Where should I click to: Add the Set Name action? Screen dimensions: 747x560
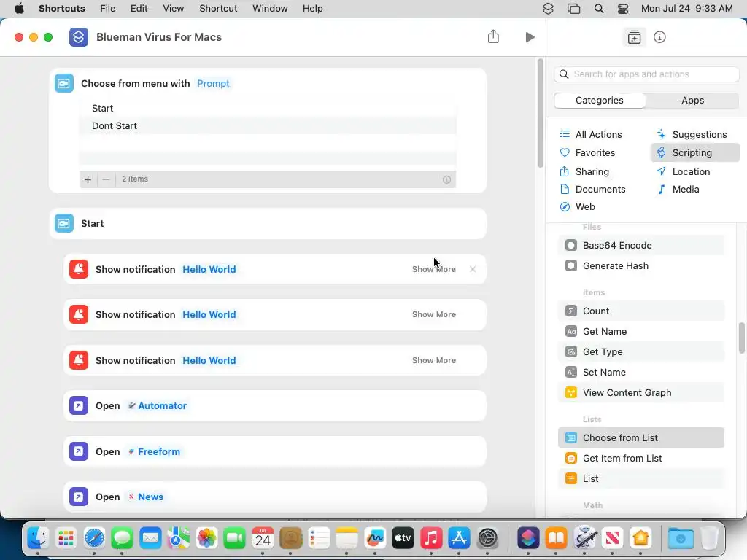[x=640, y=373]
